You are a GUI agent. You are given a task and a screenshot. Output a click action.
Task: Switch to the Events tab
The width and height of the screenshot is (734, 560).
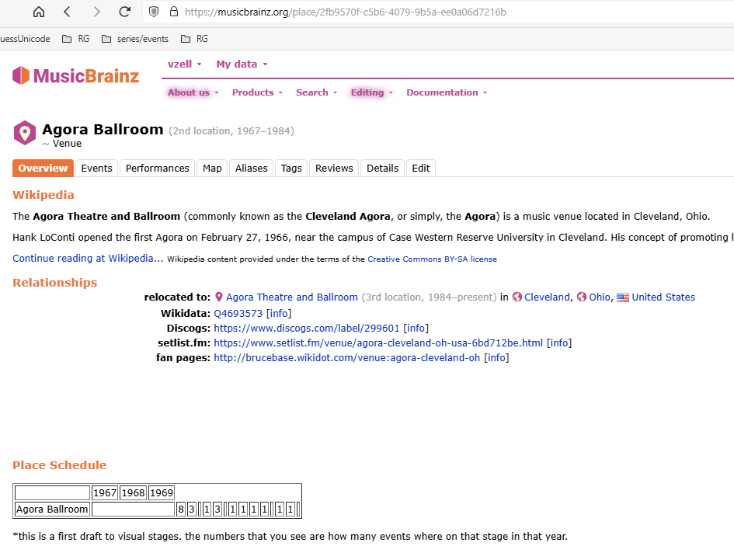[x=97, y=169]
